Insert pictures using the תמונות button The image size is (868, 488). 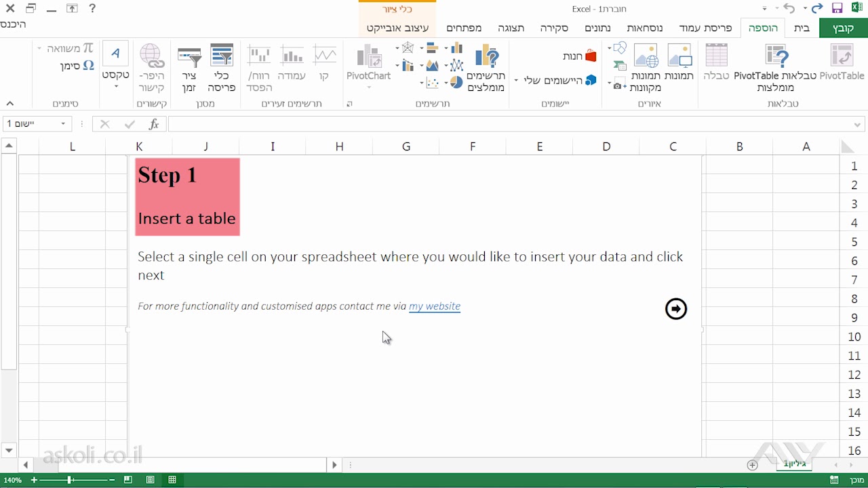coord(679,63)
